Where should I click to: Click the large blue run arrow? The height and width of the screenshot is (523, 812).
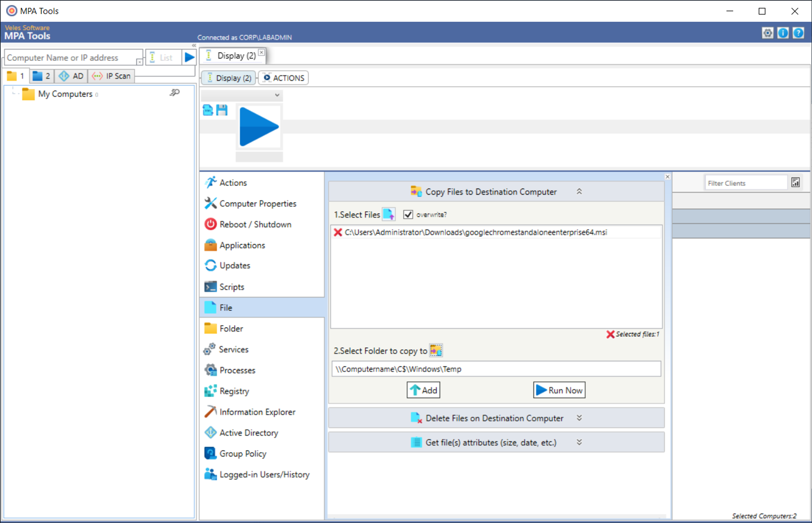pos(259,127)
